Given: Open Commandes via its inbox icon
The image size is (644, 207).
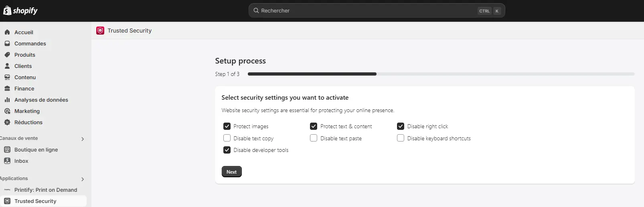Looking at the screenshot, I should pos(7,43).
